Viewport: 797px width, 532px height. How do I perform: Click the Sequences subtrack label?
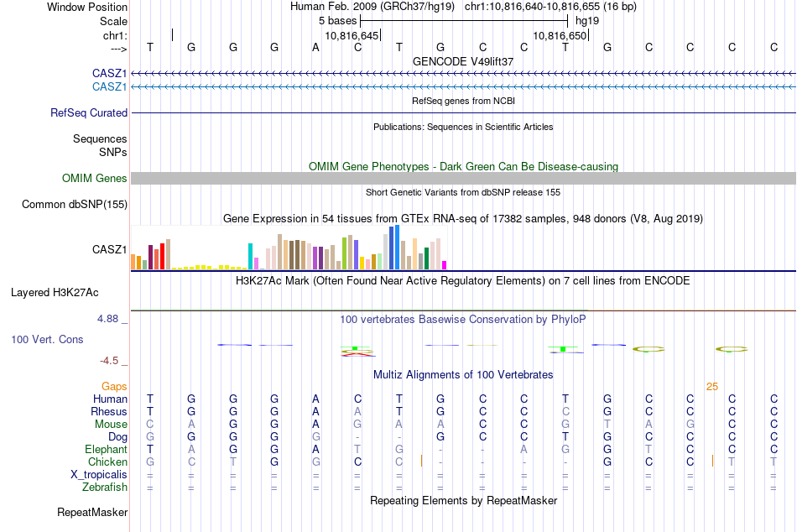100,138
